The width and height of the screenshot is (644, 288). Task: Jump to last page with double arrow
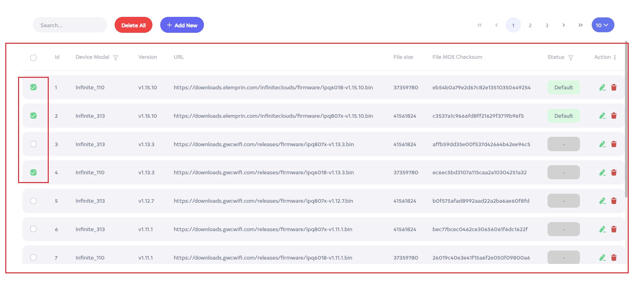coord(580,25)
